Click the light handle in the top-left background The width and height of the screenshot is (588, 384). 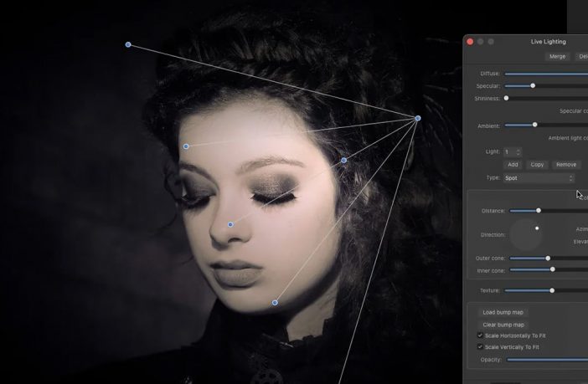(x=128, y=44)
